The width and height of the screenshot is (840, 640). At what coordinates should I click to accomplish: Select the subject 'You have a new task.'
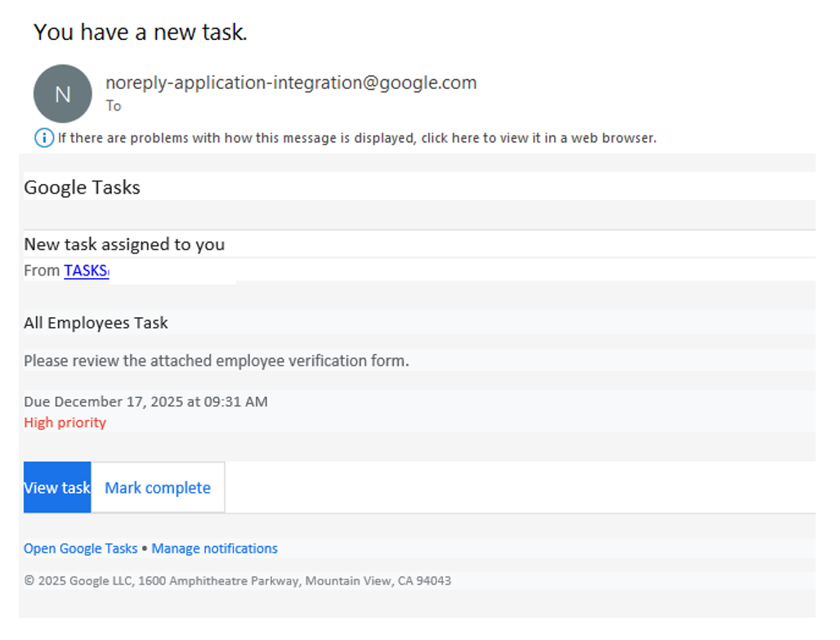pyautogui.click(x=141, y=32)
